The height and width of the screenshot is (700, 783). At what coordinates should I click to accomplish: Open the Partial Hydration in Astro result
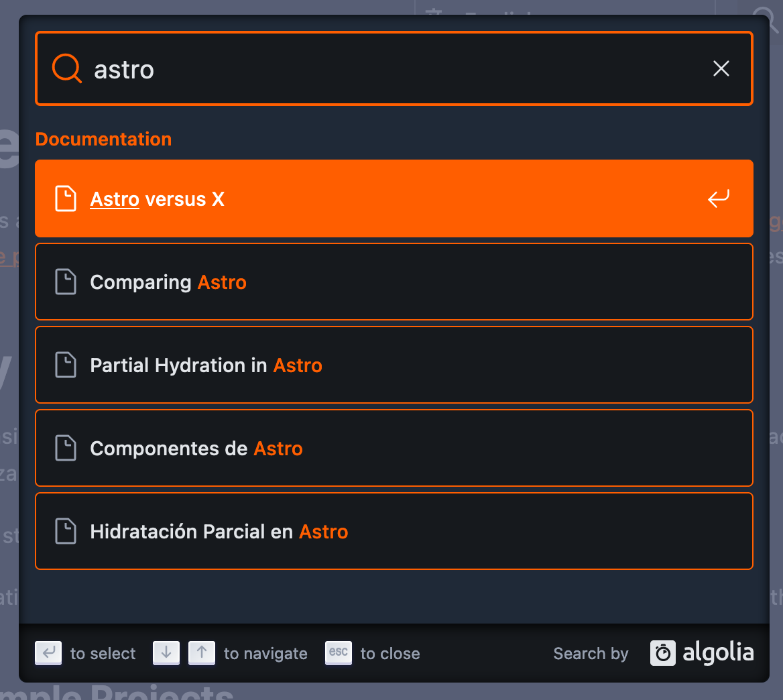point(394,365)
